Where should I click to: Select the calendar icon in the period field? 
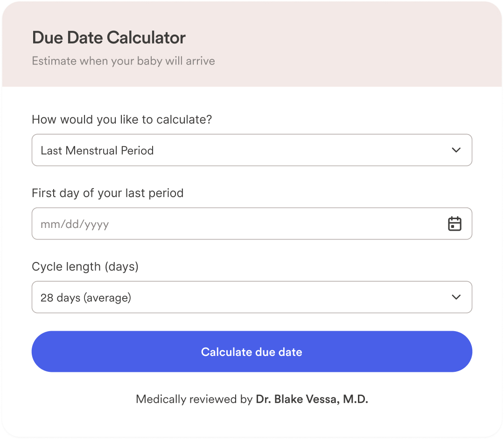(x=455, y=223)
